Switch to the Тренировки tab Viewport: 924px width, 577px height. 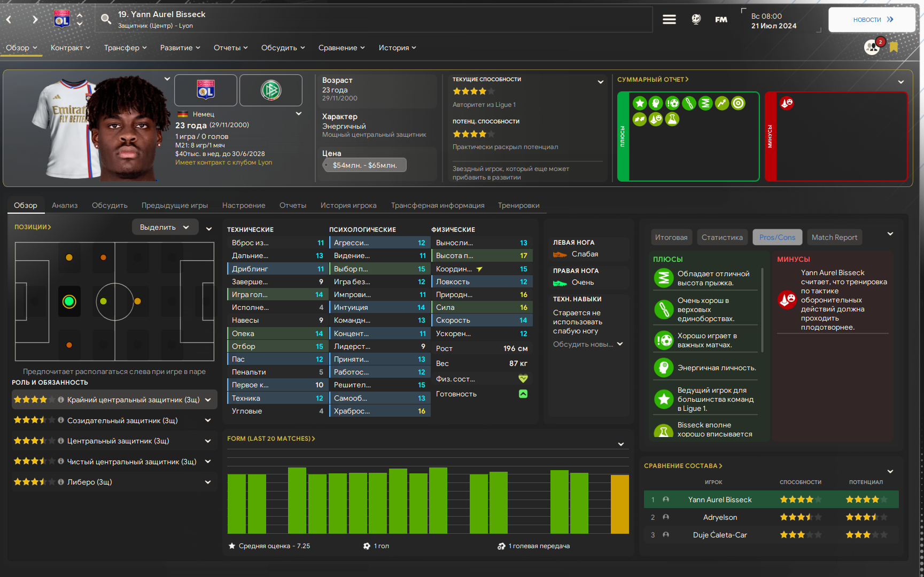518,205
